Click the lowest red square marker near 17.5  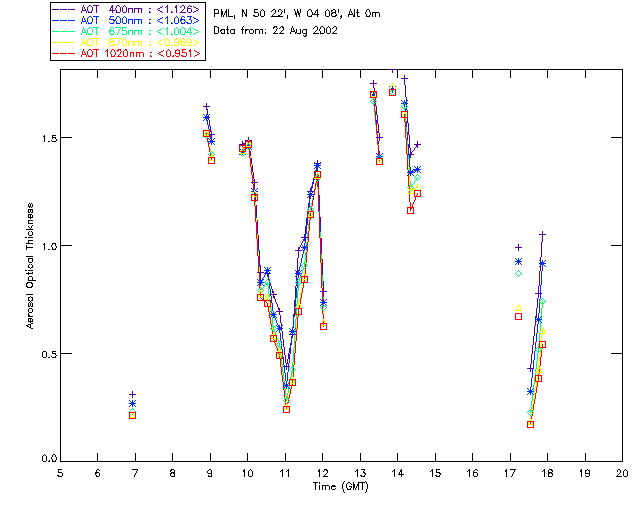[530, 424]
